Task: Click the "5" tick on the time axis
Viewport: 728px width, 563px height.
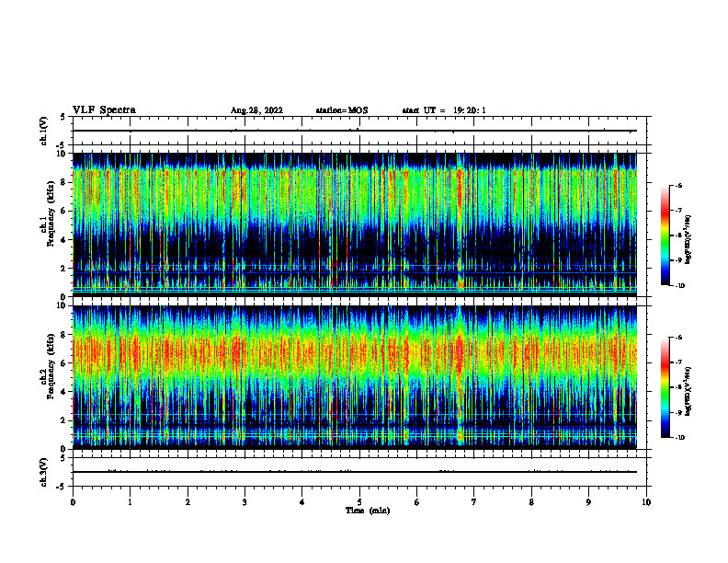Action: (359, 502)
